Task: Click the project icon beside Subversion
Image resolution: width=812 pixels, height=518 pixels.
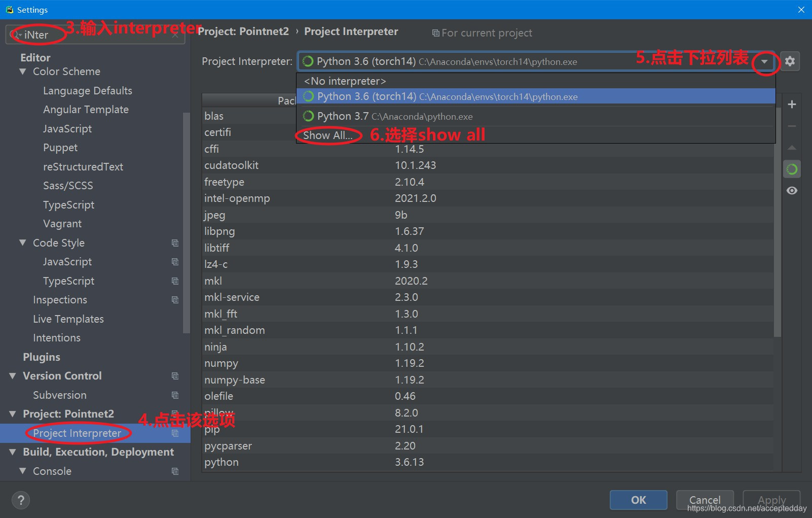Action: 175,395
